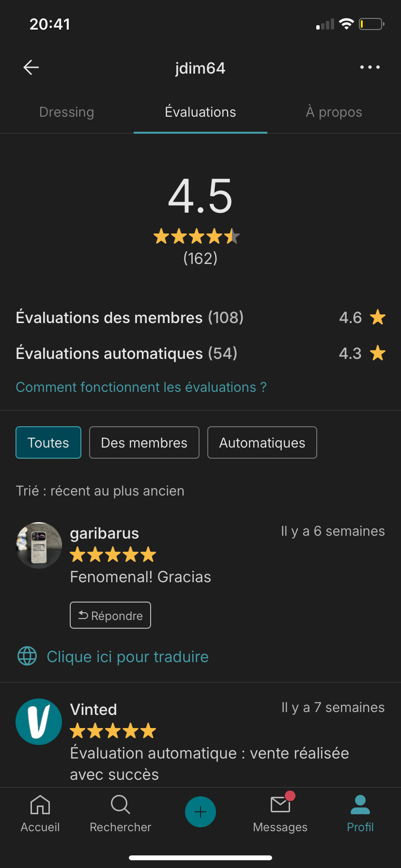Open Rechercher search icon
Image resolution: width=401 pixels, height=868 pixels.
tap(120, 805)
